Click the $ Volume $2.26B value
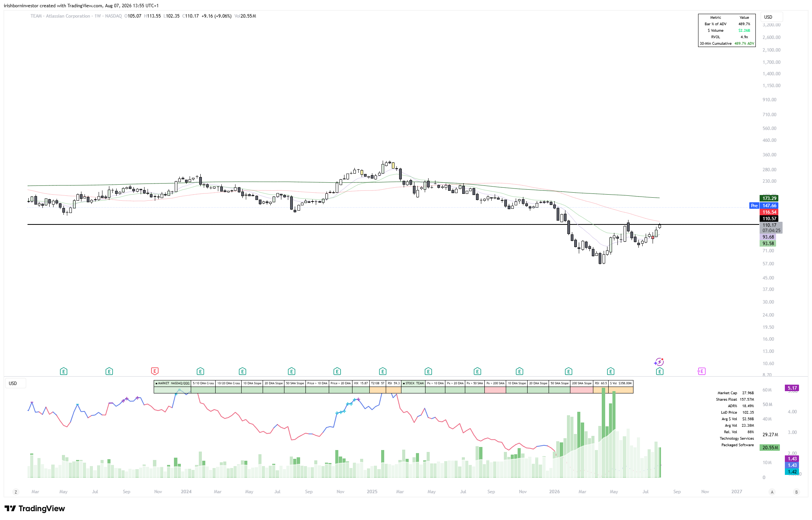The image size is (812, 520). [x=744, y=31]
